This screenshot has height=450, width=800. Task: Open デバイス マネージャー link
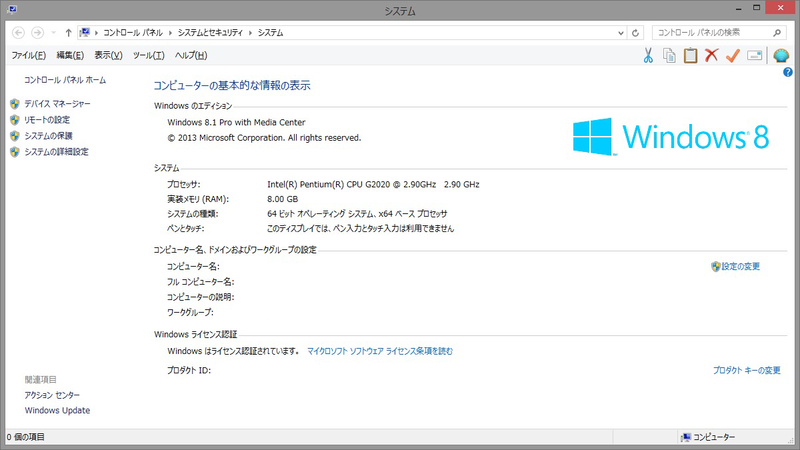click(58, 104)
